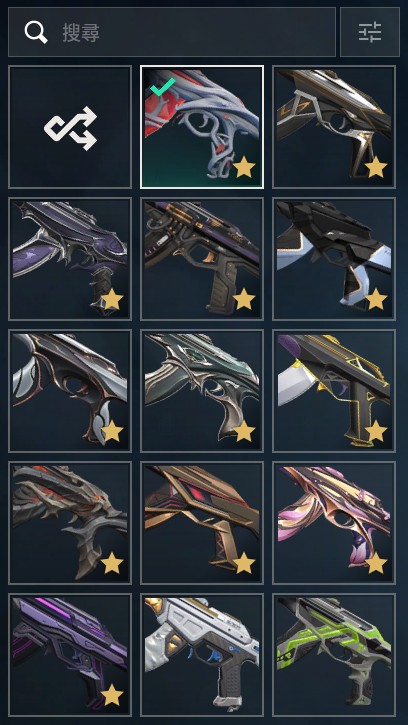Image resolution: width=408 pixels, height=725 pixels.
Task: Toggle favorite star on red-white coral skin
Action: click(244, 167)
